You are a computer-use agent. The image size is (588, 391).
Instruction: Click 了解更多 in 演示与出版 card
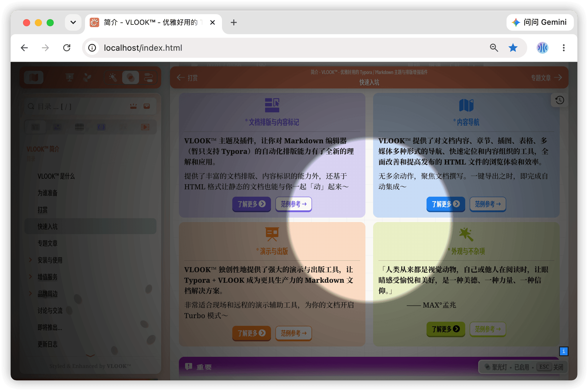click(251, 333)
